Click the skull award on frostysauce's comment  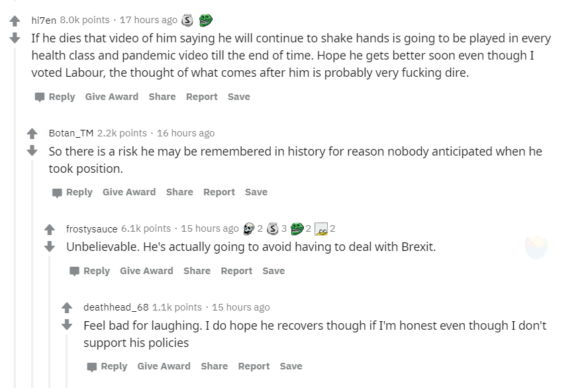(x=248, y=228)
